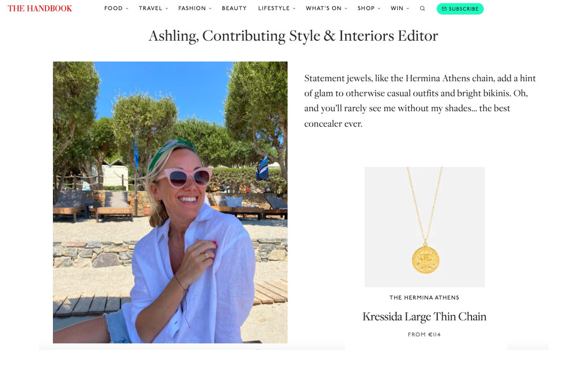This screenshot has width=588, height=368.
Task: Expand the chevron beside Fashion
Action: [210, 9]
